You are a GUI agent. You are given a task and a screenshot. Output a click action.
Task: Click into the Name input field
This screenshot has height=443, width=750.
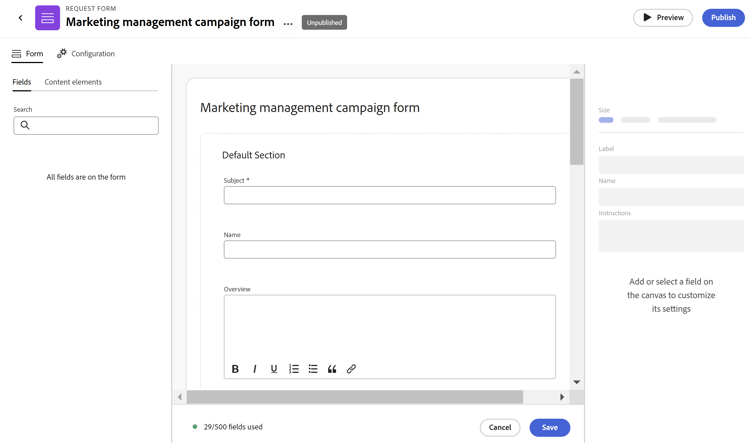coord(390,249)
